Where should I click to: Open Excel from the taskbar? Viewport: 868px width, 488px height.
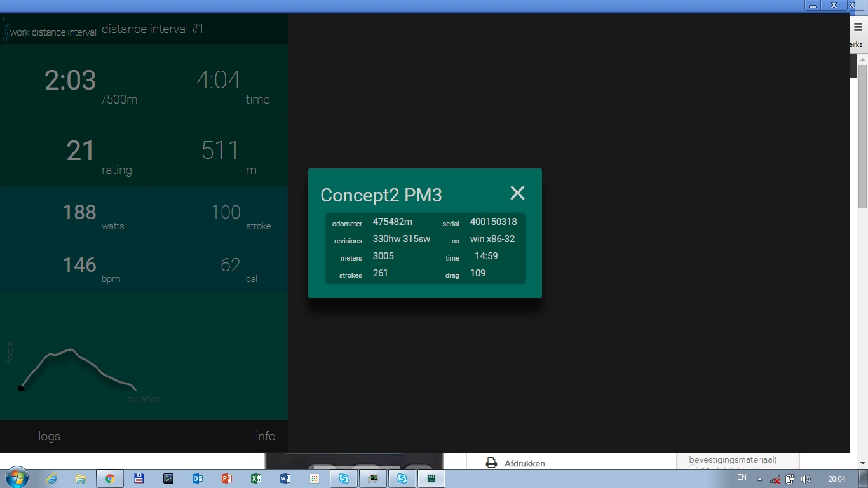[256, 478]
